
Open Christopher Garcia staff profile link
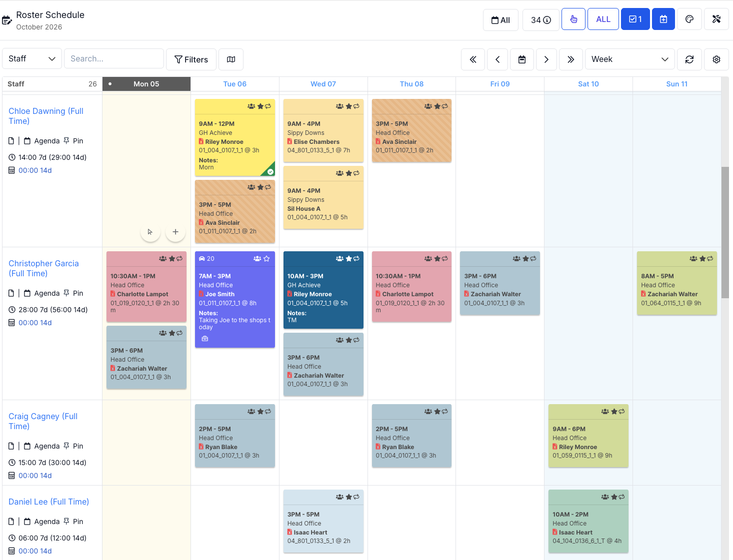click(x=43, y=268)
